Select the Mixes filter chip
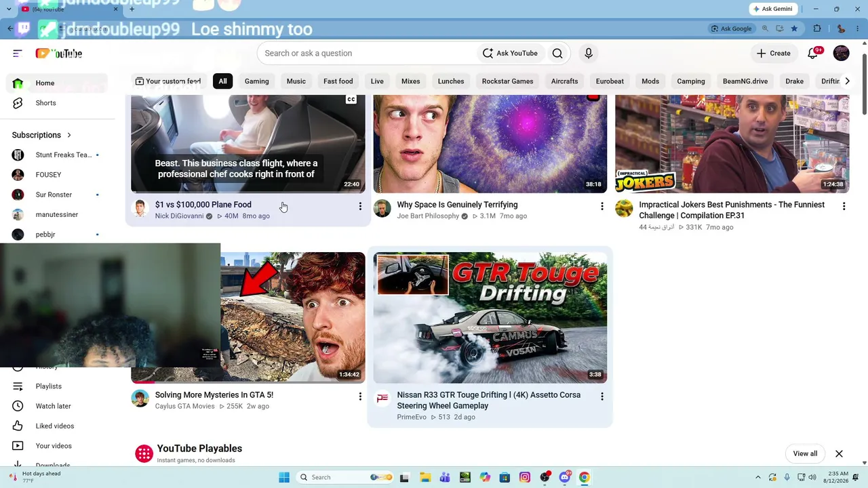 [411, 81]
